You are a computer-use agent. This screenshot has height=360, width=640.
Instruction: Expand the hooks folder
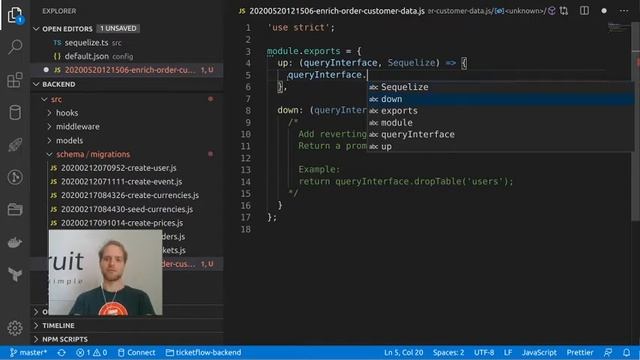[67, 113]
